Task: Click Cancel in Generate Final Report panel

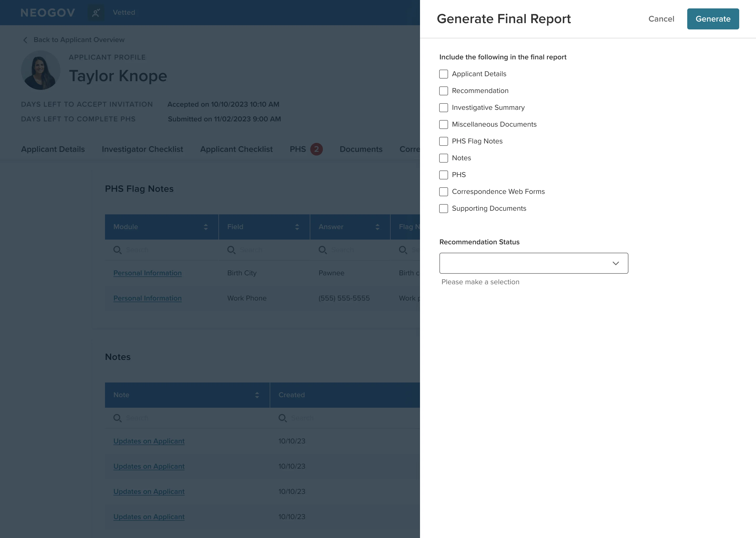Action: (x=661, y=19)
